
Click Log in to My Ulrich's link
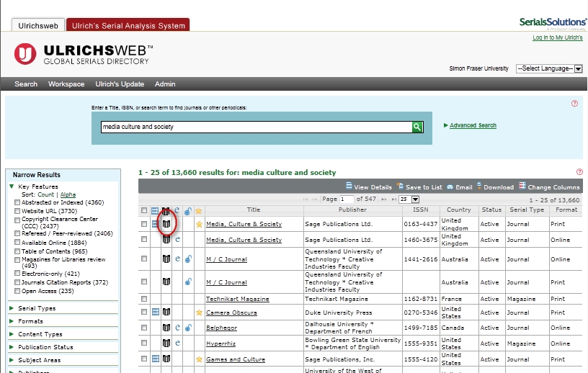[558, 37]
